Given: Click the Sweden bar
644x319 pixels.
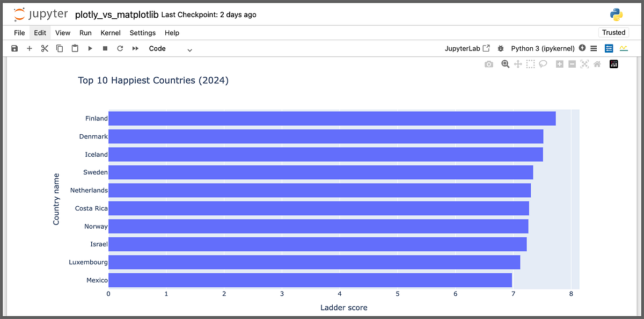Looking at the screenshot, I should click(x=321, y=172).
